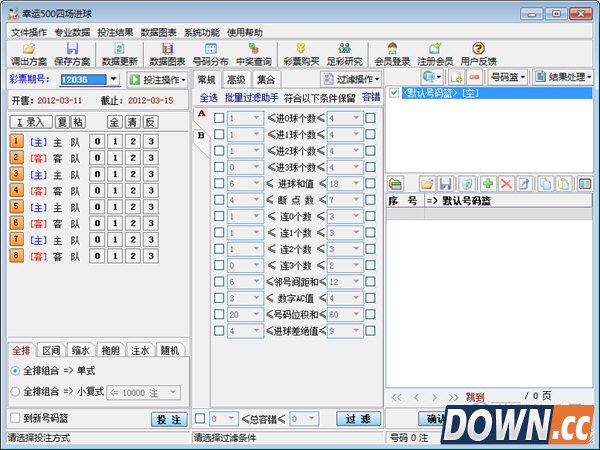600x450 pixels.
Task: Open the 数据图表 chart icon
Action: coord(167,54)
